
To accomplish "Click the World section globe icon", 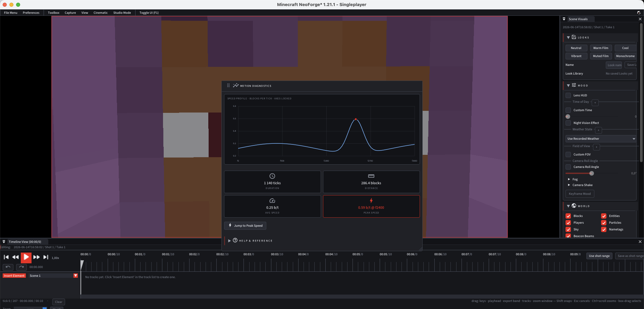I will point(574,206).
